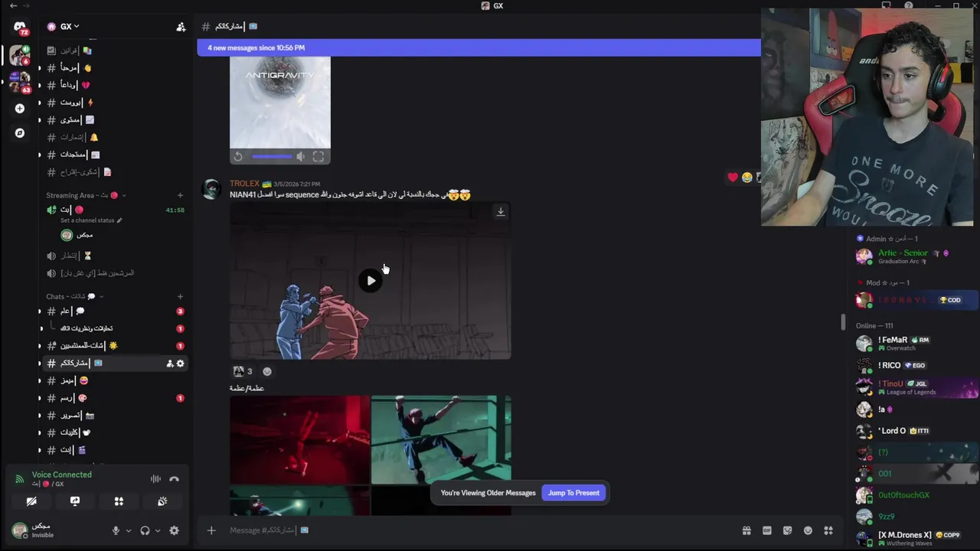Disconnect from voice with hang-up icon
980x551 pixels.
174,479
